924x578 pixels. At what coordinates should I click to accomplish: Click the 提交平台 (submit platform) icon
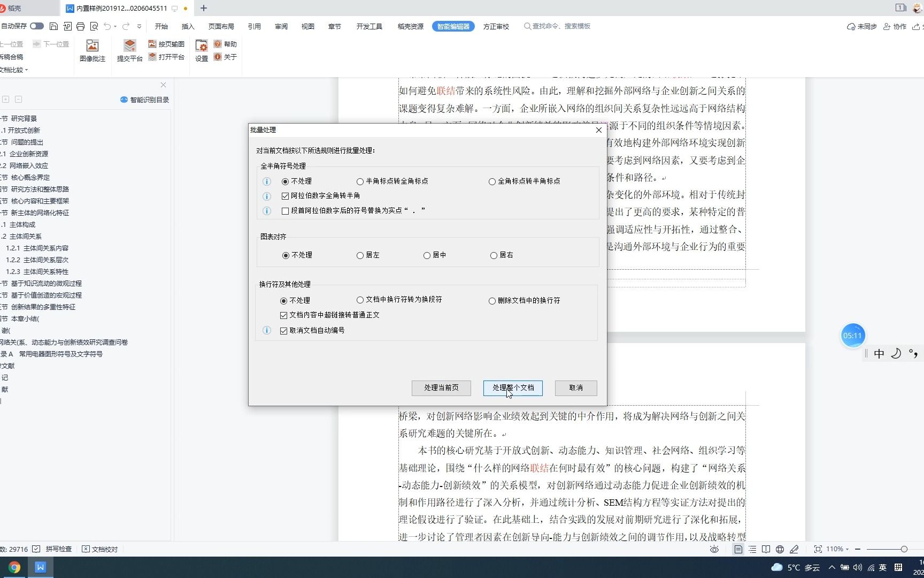pos(129,46)
